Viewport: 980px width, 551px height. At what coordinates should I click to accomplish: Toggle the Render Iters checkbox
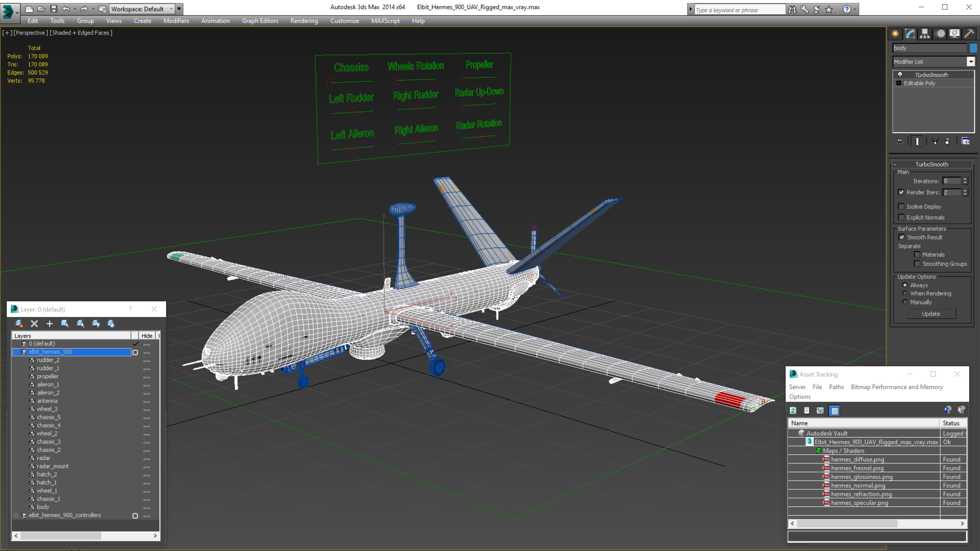(901, 192)
